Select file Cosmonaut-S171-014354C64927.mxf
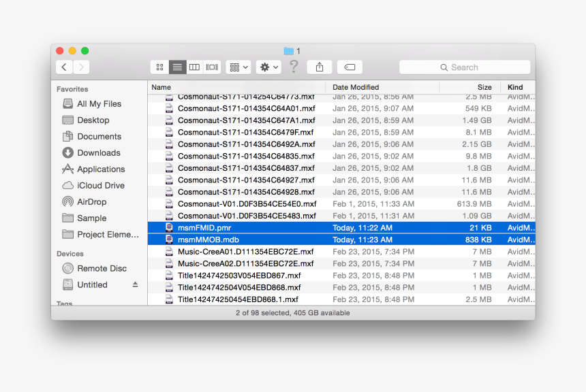586x392 pixels. [x=341, y=180]
